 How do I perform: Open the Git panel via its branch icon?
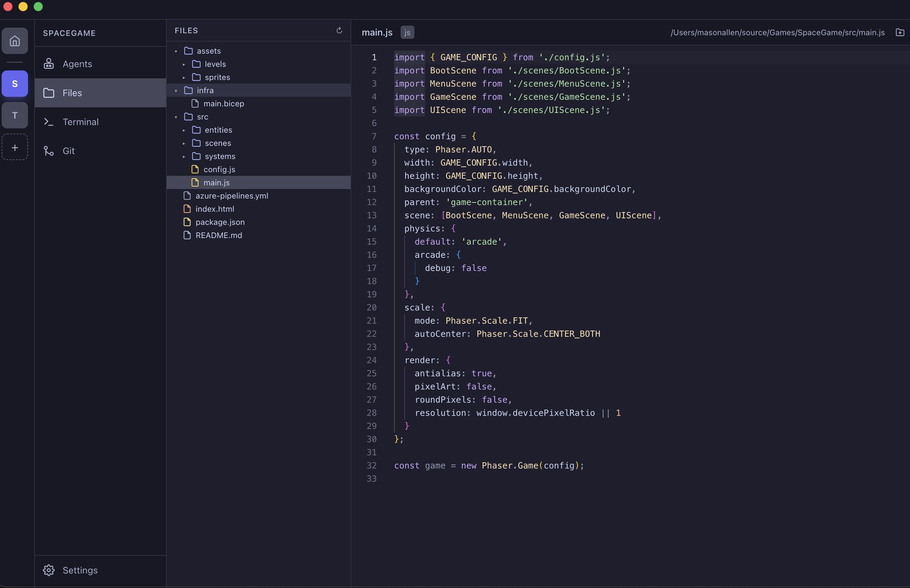48,151
